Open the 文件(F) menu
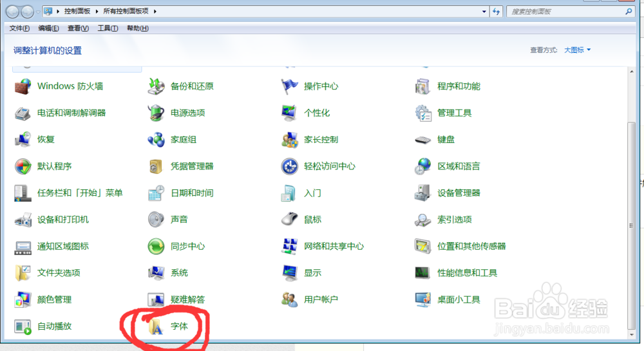 20,28
